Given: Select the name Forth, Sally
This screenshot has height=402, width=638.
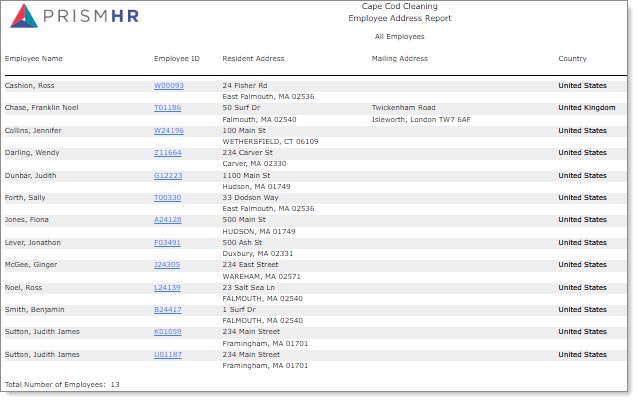Looking at the screenshot, I should pyautogui.click(x=25, y=198).
